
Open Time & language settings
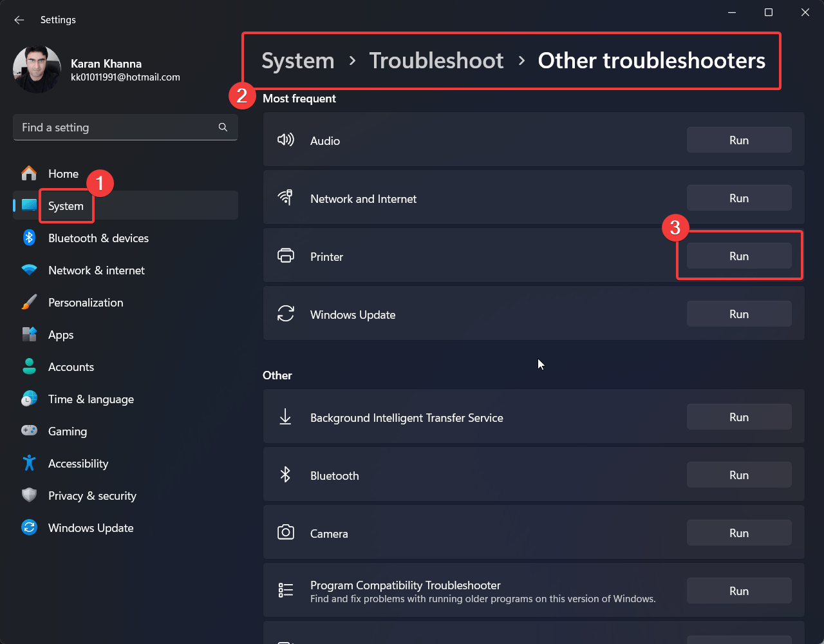click(x=91, y=399)
